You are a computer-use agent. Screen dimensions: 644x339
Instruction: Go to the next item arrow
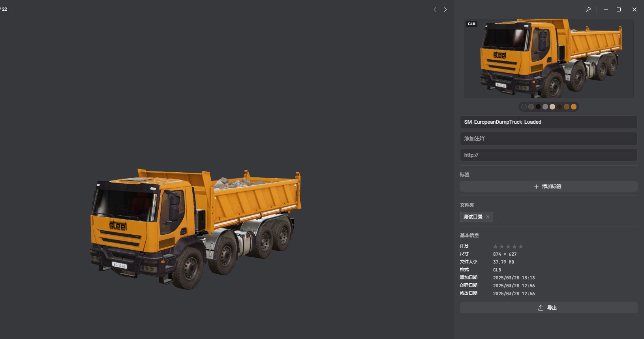[445, 9]
